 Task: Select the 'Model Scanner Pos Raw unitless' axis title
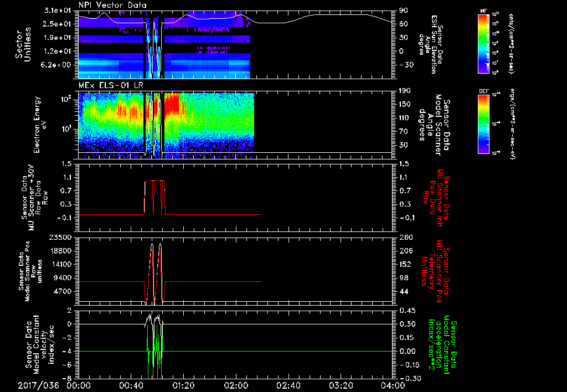[30, 271]
